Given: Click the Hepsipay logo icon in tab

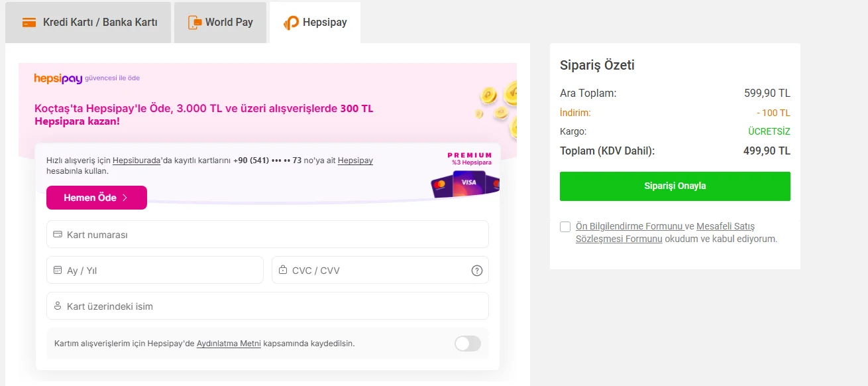Looking at the screenshot, I should click(x=291, y=23).
